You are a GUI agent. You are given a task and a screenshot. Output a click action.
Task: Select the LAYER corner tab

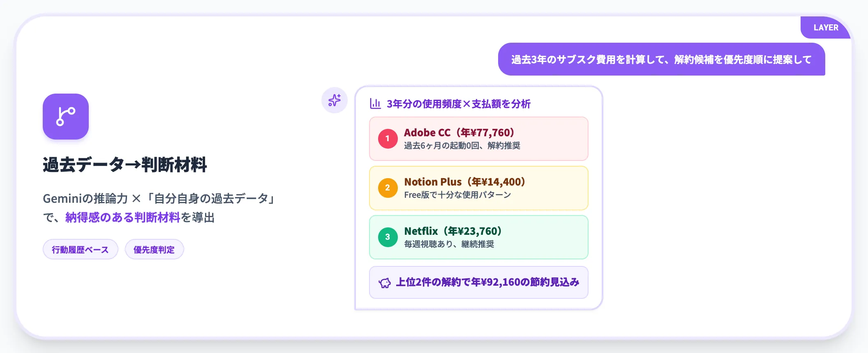[x=826, y=28]
